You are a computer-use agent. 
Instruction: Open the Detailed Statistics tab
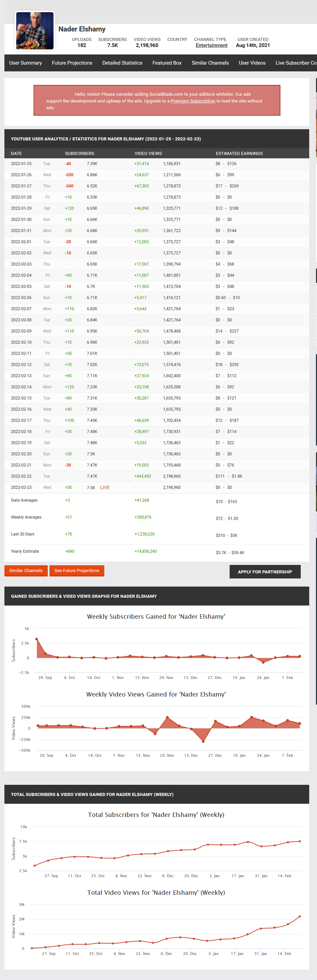[122, 63]
